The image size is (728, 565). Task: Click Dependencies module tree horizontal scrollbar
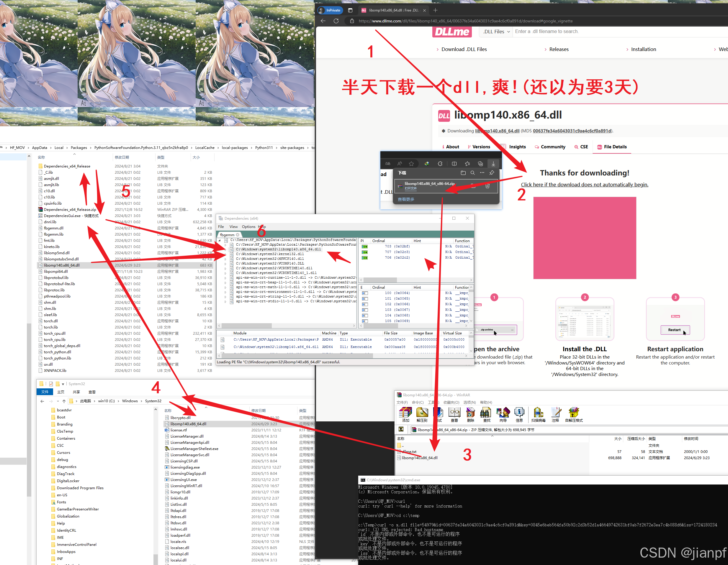[x=247, y=326]
